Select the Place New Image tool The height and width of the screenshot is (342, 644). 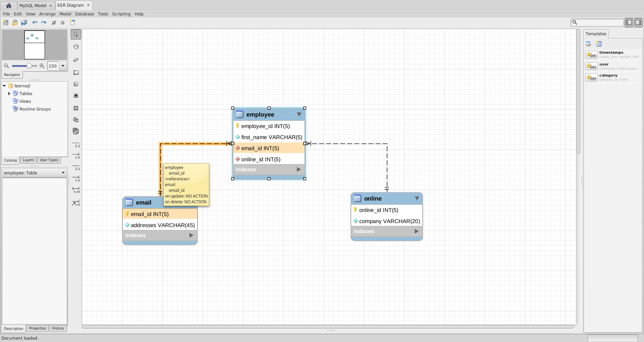click(x=76, y=96)
